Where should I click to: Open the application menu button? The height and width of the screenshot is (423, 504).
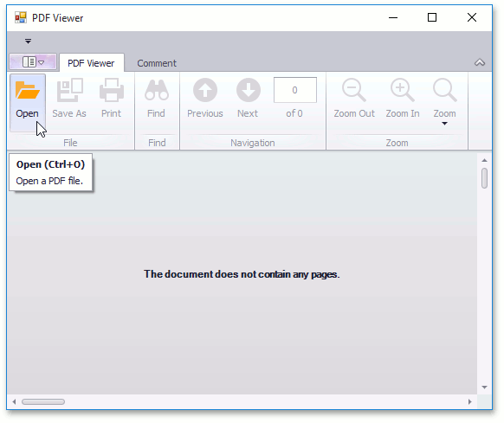coord(33,61)
